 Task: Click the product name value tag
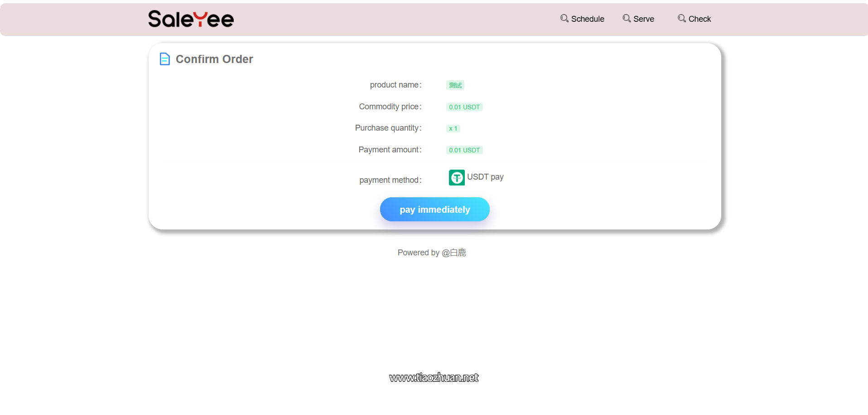point(455,85)
